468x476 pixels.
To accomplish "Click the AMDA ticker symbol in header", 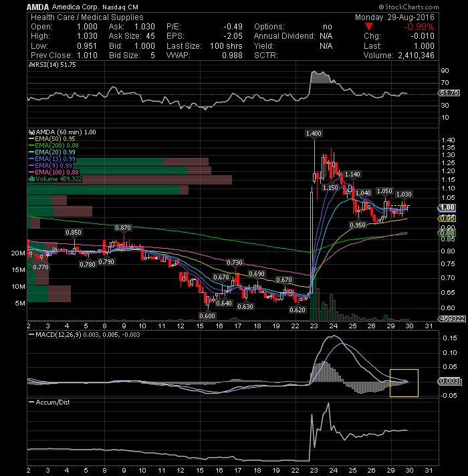I will point(37,7).
